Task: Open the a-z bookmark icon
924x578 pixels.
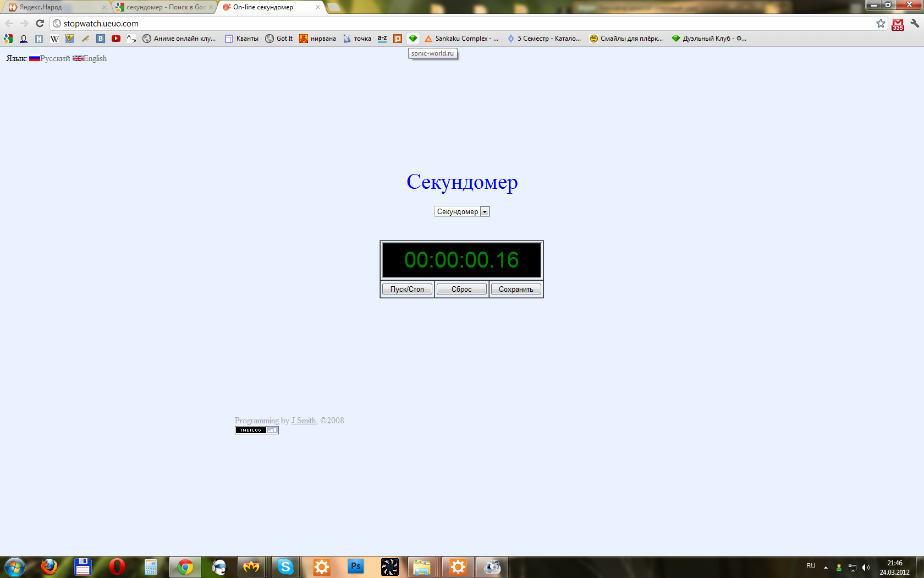Action: [382, 39]
